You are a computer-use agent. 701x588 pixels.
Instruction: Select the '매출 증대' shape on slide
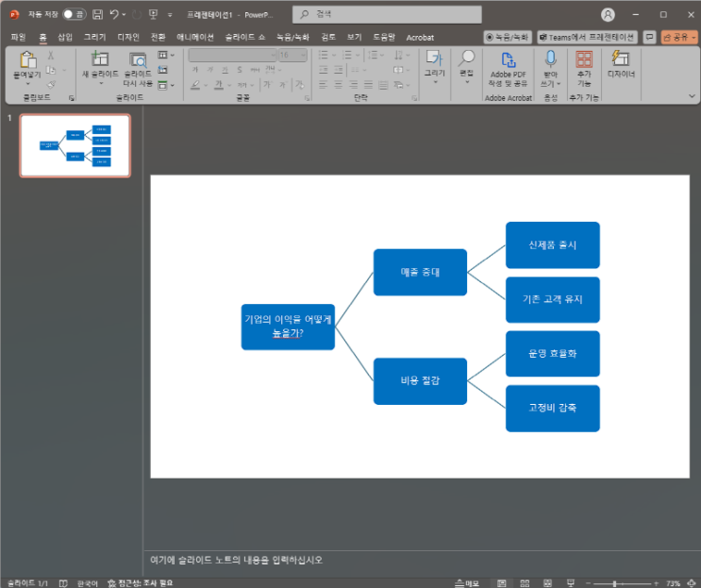pos(420,272)
